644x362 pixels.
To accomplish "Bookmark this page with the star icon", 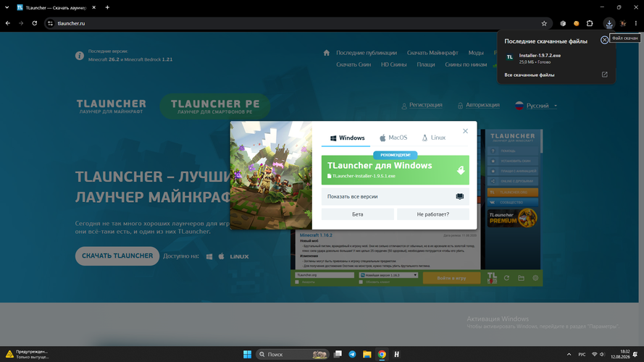I will [544, 23].
